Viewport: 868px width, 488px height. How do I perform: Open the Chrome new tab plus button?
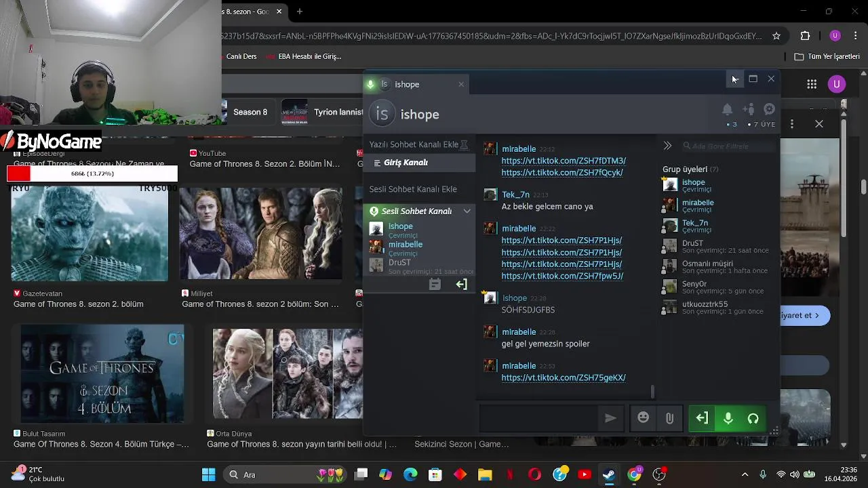(x=299, y=11)
